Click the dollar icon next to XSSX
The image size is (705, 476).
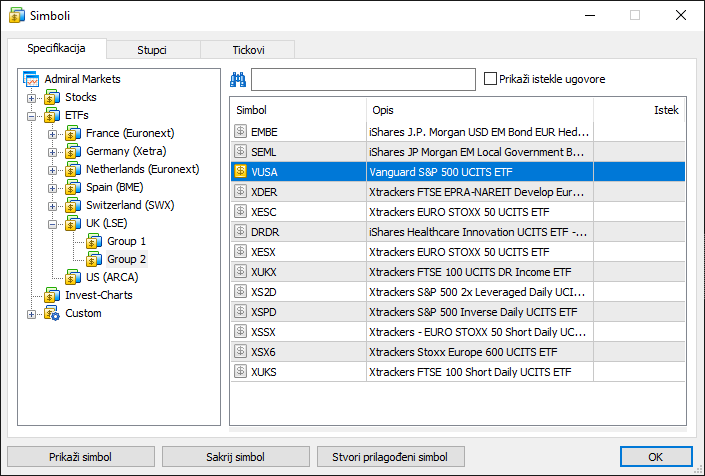pos(241,331)
